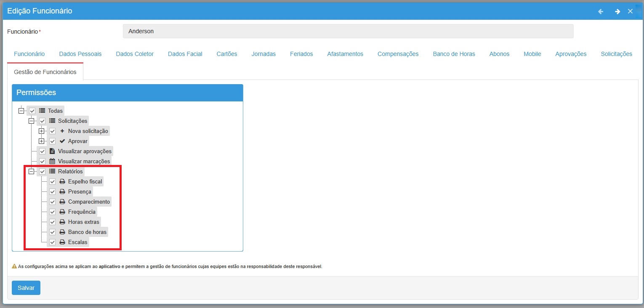Switch to the Dados Pessoais tab
The height and width of the screenshot is (308, 644).
click(x=80, y=54)
